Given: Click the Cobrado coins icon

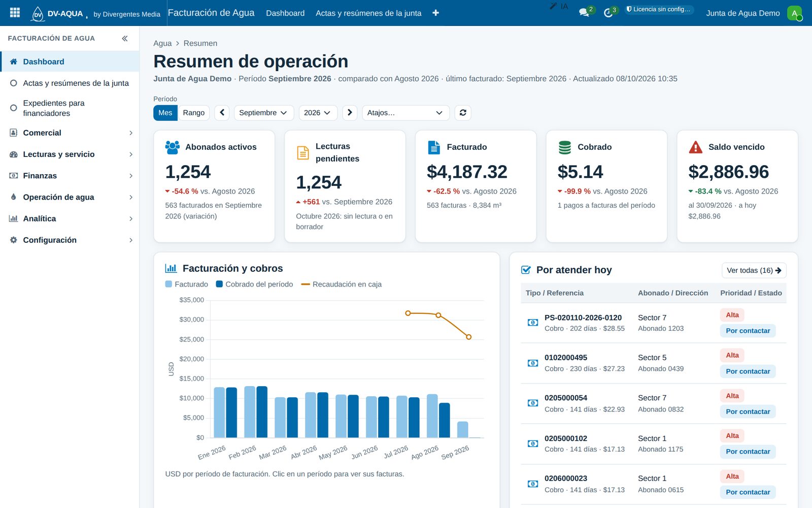Looking at the screenshot, I should click(565, 147).
